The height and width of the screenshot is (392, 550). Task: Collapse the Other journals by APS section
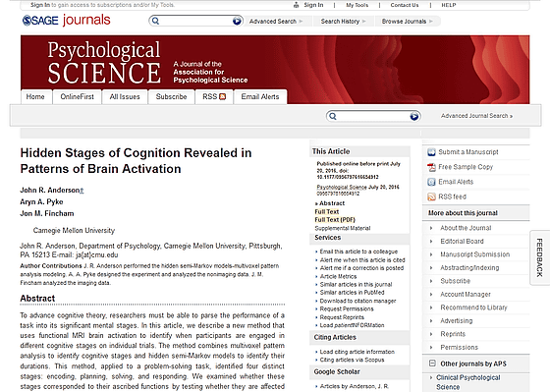click(x=432, y=364)
